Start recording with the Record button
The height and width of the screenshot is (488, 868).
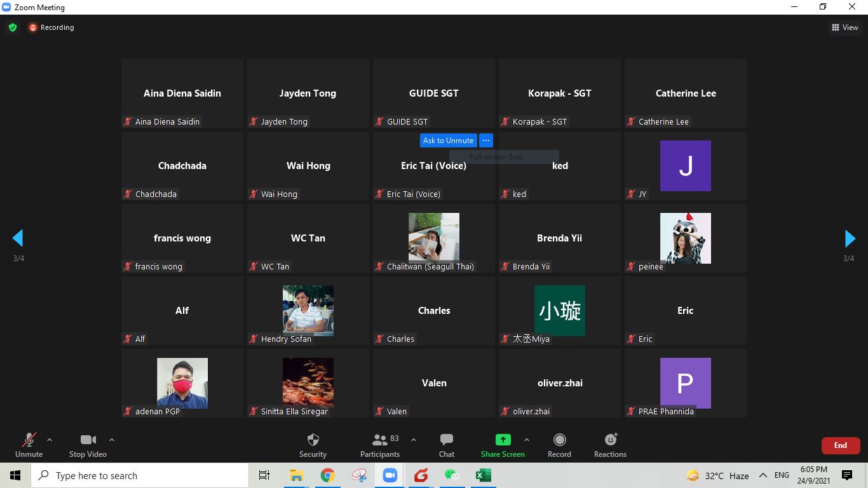tap(559, 445)
